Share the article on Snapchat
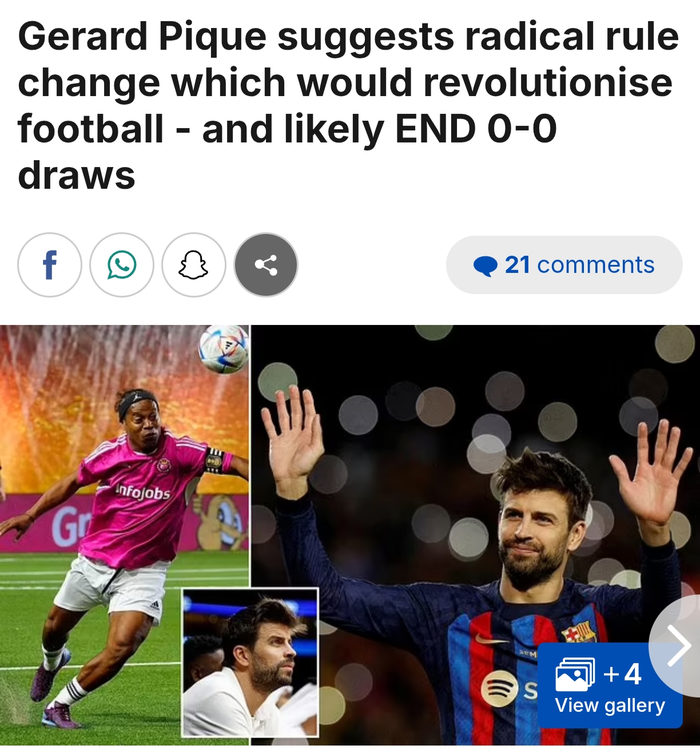 [x=194, y=265]
